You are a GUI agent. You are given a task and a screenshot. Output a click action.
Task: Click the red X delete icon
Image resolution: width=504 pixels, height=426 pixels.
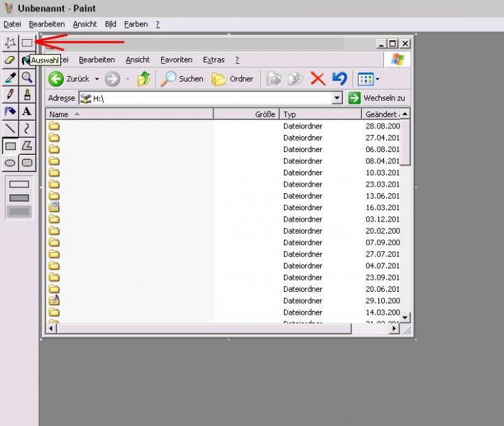pos(317,79)
